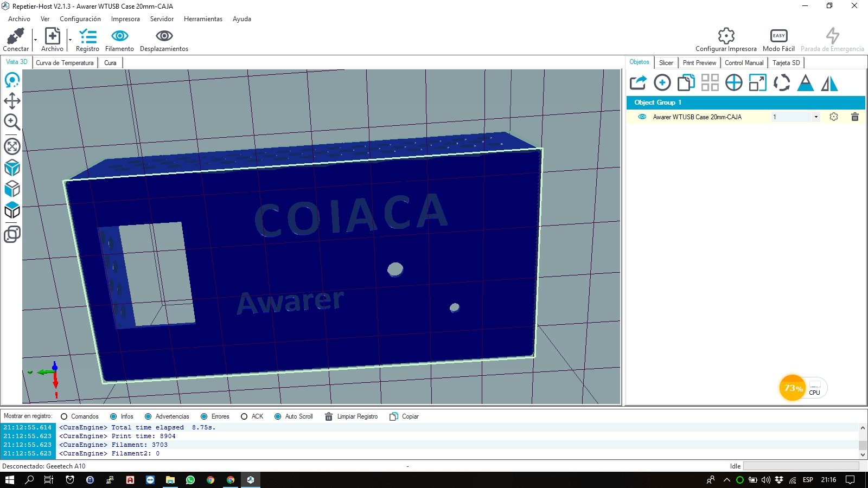Toggle Filamento visibility eye icon
The image size is (868, 488).
(x=119, y=36)
